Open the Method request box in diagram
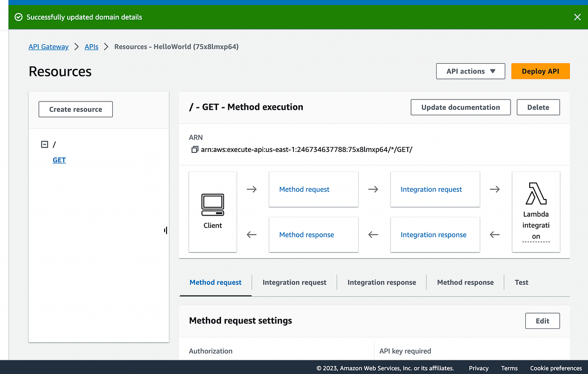The image size is (588, 374). [x=314, y=189]
